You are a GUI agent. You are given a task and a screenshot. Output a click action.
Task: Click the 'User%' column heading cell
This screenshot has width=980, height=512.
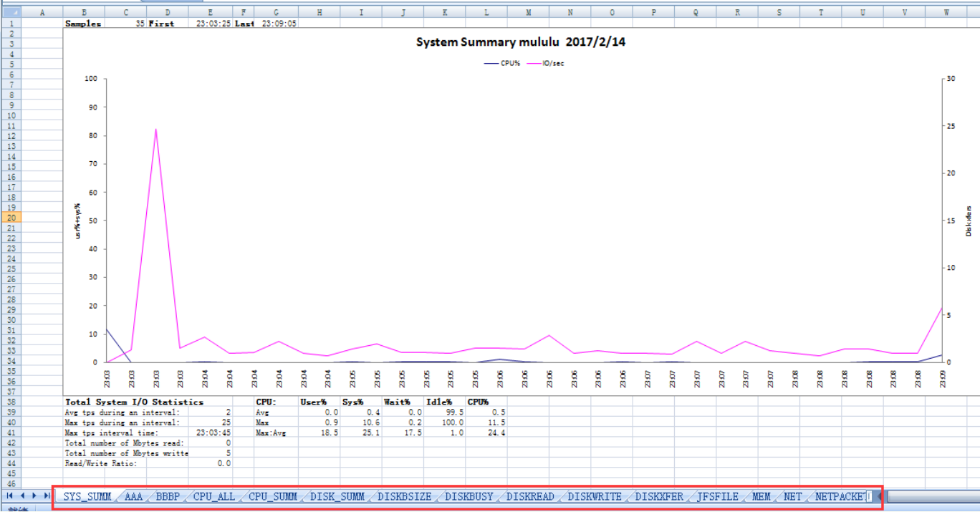(x=319, y=402)
